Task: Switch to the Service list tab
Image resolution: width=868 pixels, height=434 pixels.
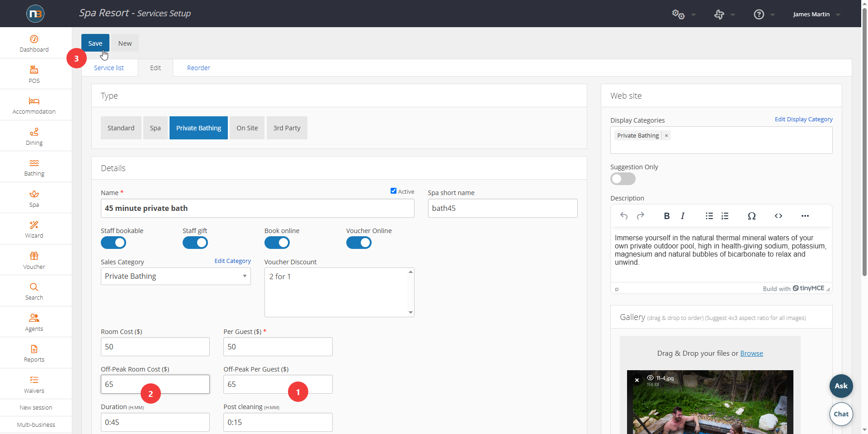Action: pyautogui.click(x=109, y=68)
